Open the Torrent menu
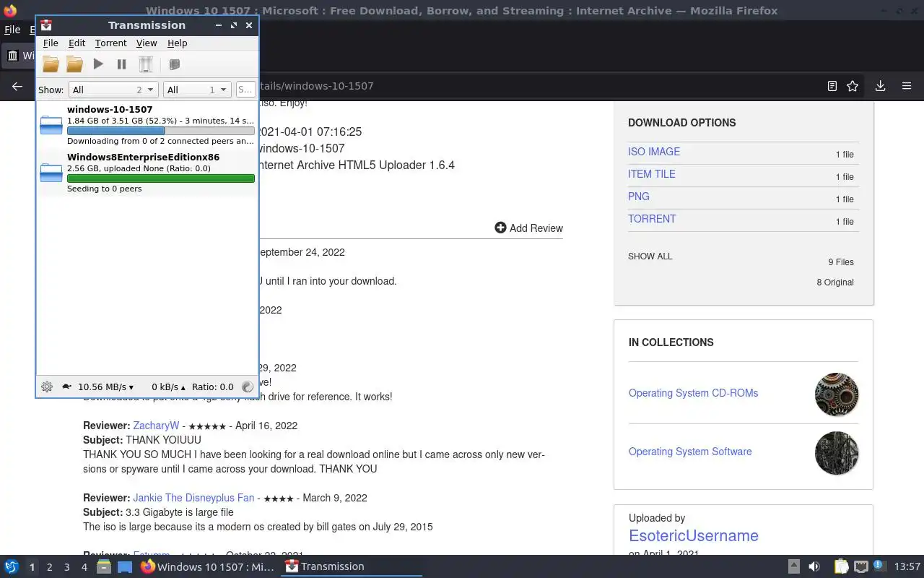Image resolution: width=924 pixels, height=578 pixels. [110, 43]
